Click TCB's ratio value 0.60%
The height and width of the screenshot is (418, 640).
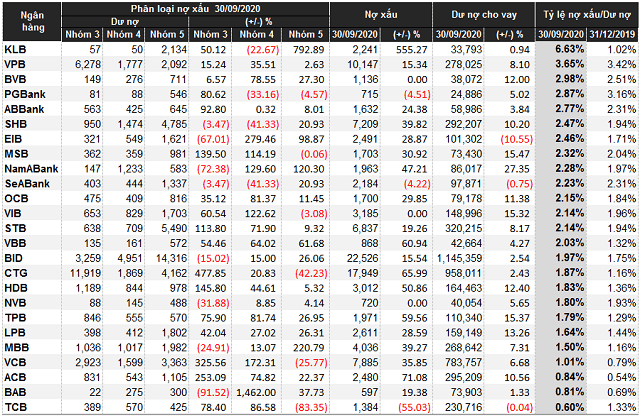pos(569,407)
